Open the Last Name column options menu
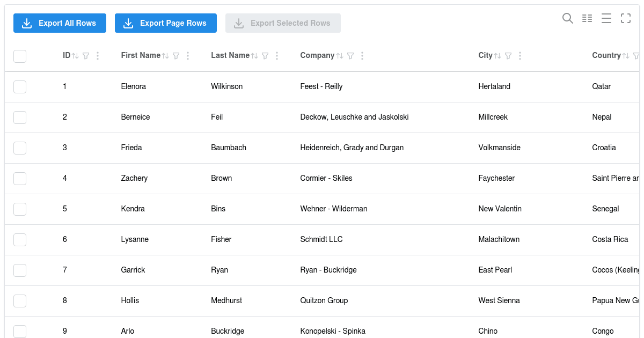Screen dimensions: 644x338 277,55
